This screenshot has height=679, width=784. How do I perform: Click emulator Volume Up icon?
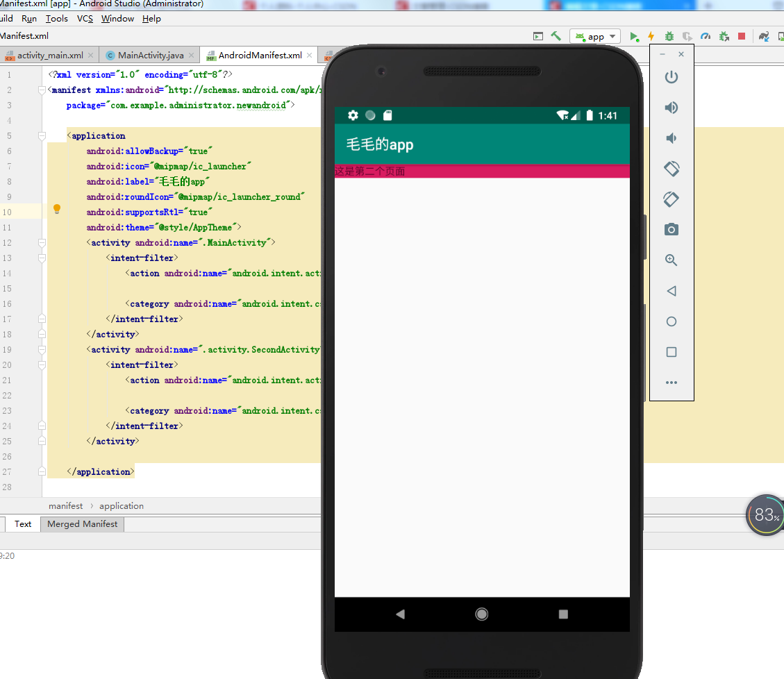tap(672, 108)
